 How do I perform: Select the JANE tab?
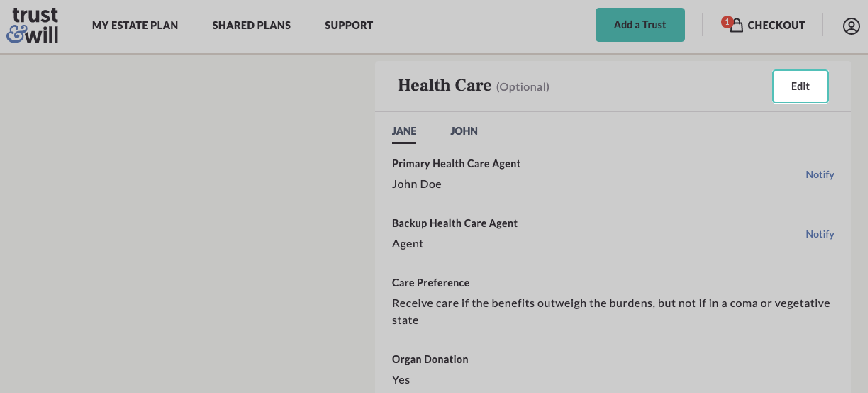click(404, 131)
